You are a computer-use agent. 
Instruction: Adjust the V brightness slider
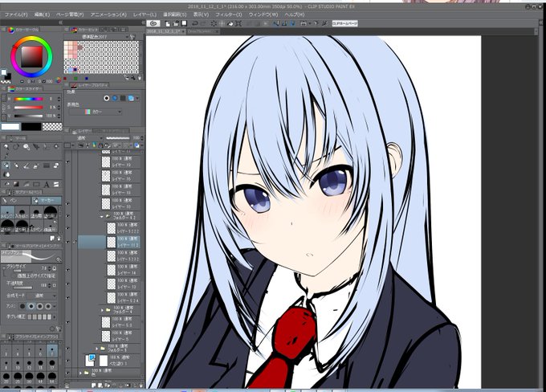pyautogui.click(x=29, y=116)
